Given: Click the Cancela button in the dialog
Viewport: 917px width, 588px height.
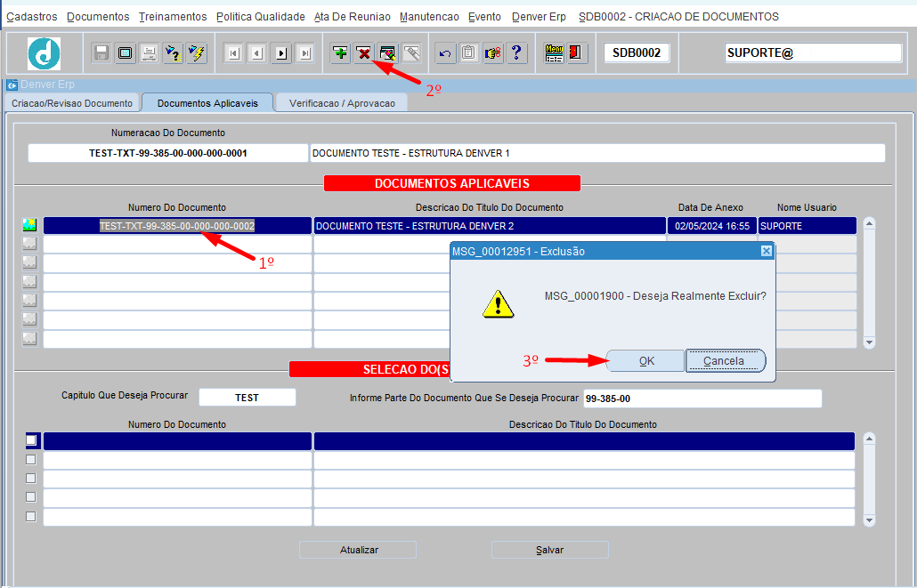Looking at the screenshot, I should tap(724, 360).
